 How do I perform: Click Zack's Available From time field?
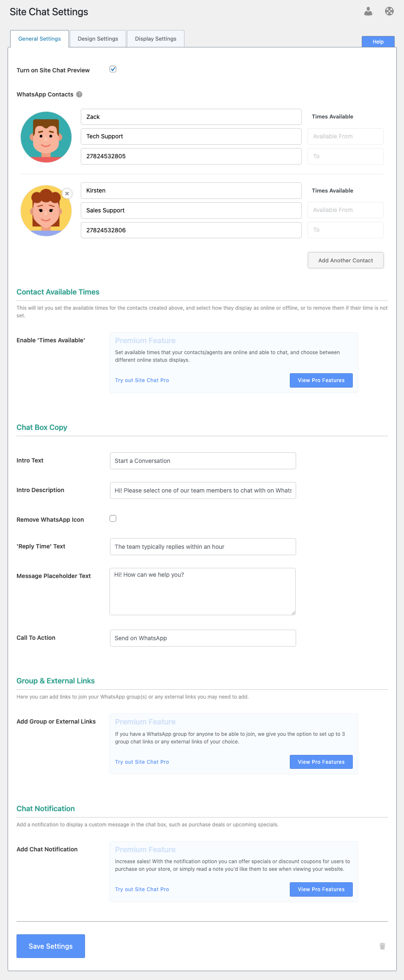pyautogui.click(x=346, y=136)
